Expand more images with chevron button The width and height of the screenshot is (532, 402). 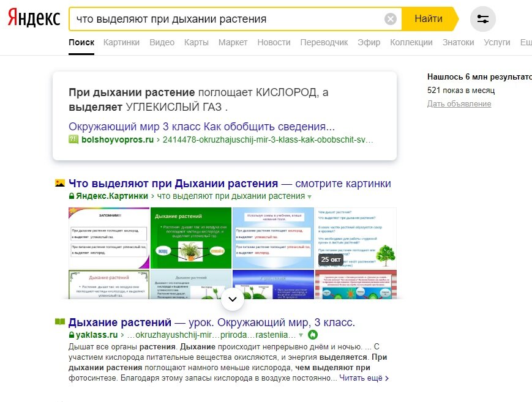pyautogui.click(x=233, y=299)
